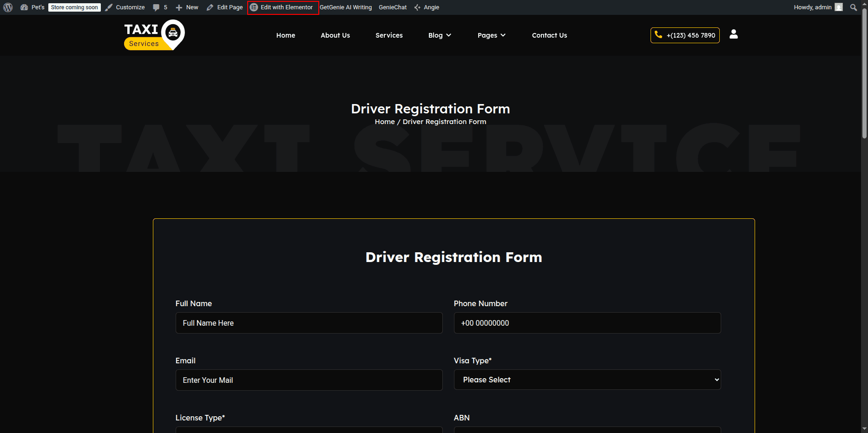Focus the Phone Number input field

pos(587,323)
